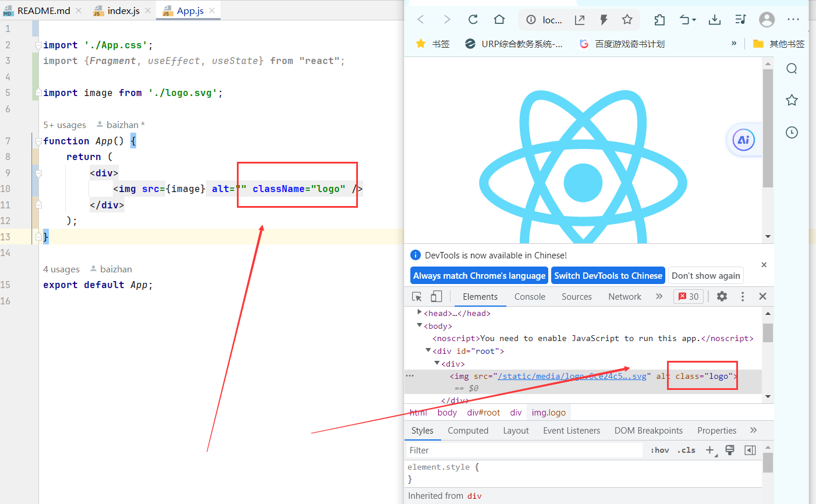The width and height of the screenshot is (816, 504).
Task: Show more bookmarks with the chevron
Action: [734, 44]
